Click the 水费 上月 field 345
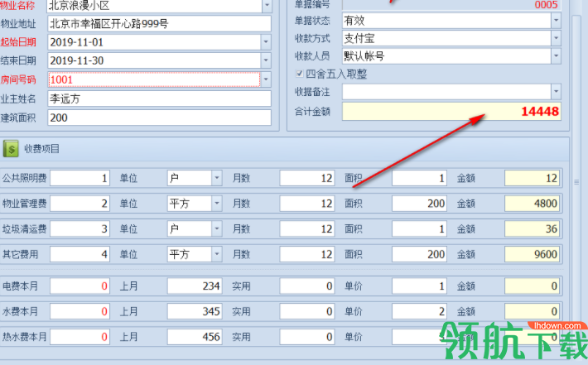Image resolution: width=588 pixels, height=365 pixels. pyautogui.click(x=195, y=311)
